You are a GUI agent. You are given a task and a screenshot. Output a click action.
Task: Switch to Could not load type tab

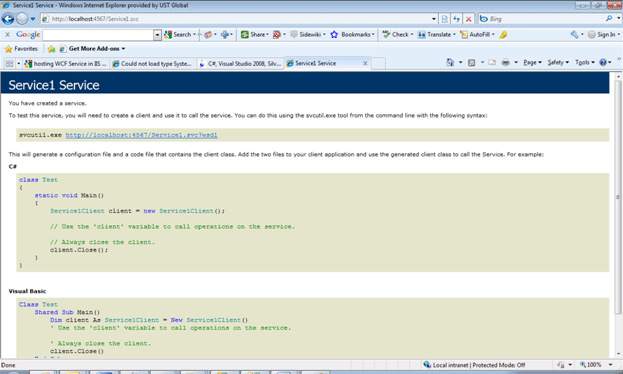pos(153,64)
